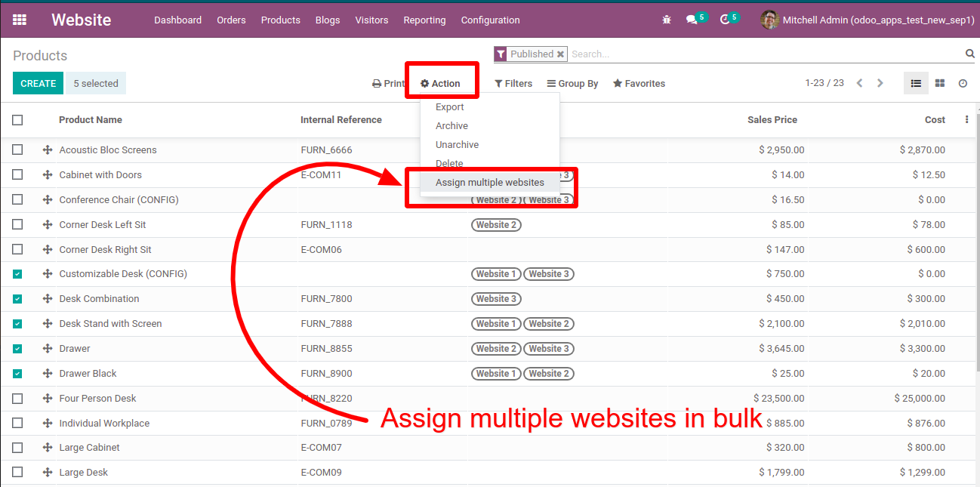Viewport: 980px width, 487px height.
Task: Click the search magnifier icon
Action: (969, 54)
